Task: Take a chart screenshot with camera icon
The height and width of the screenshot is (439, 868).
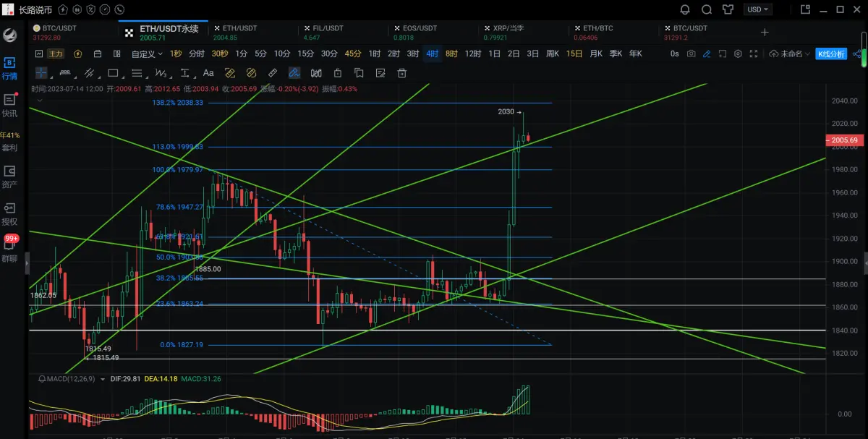Action: coord(692,54)
